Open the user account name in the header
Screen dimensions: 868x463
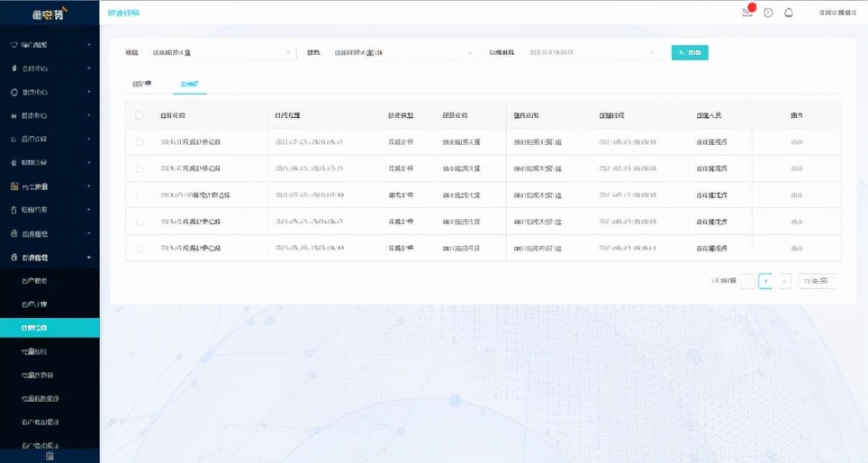coord(837,13)
